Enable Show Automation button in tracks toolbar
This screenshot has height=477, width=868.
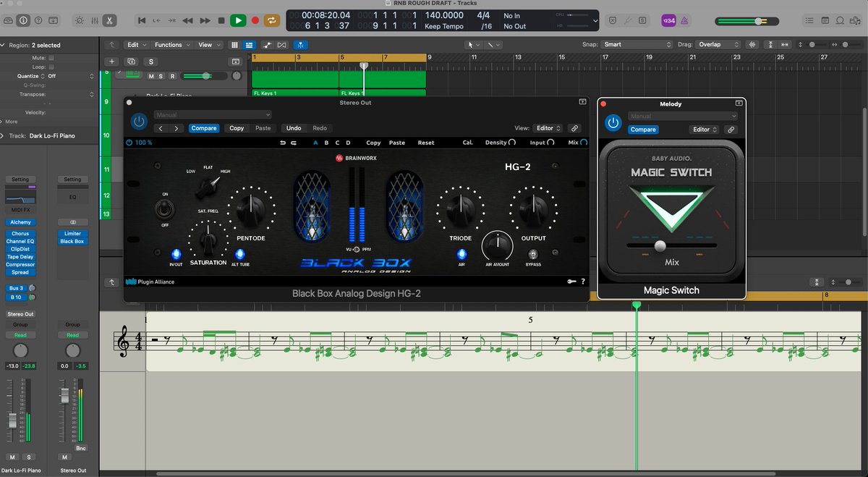(267, 44)
